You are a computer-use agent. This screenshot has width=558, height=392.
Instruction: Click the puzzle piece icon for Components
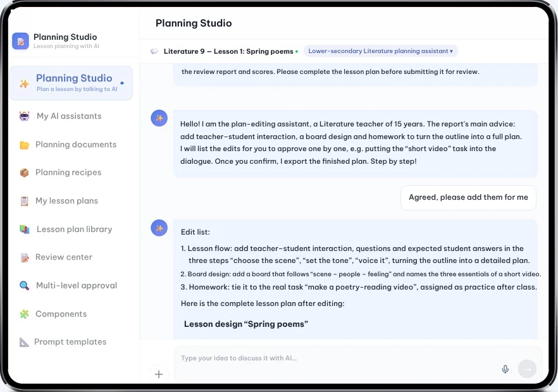(x=24, y=314)
